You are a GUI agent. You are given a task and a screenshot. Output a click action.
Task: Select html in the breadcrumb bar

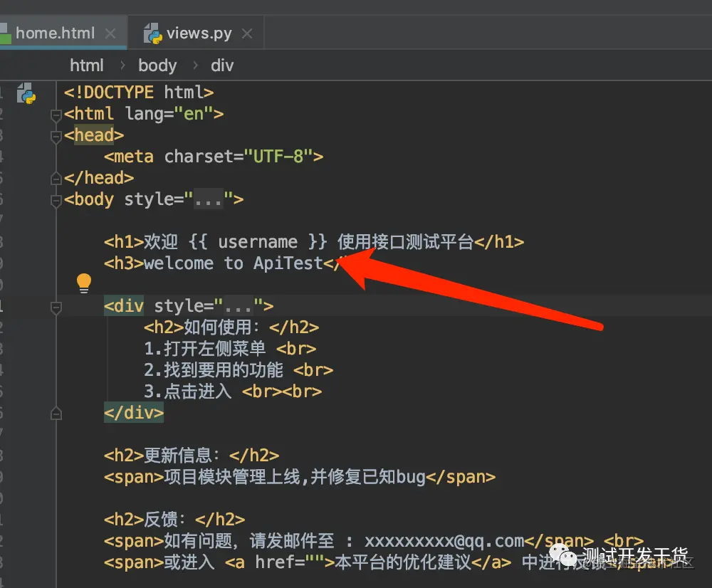coord(87,65)
